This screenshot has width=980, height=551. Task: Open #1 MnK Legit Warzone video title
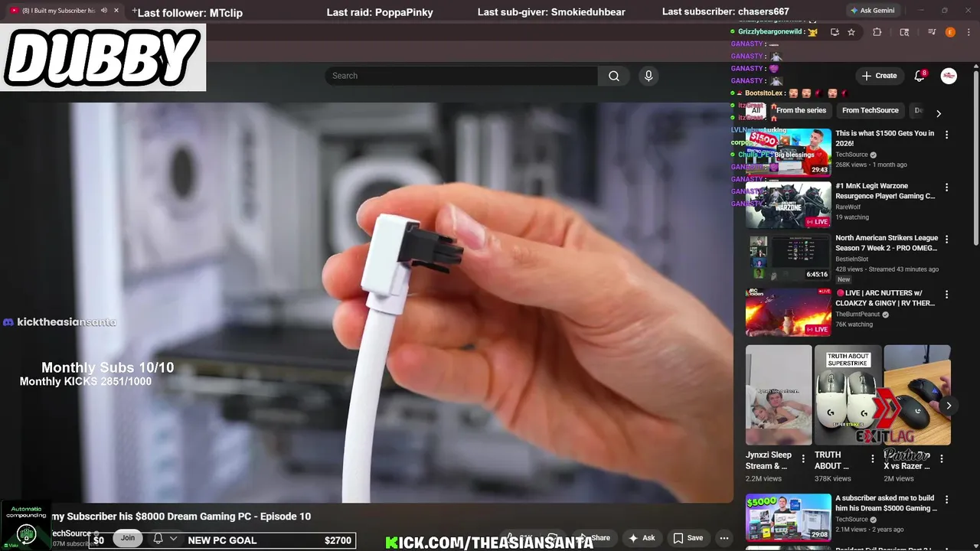coord(885,191)
